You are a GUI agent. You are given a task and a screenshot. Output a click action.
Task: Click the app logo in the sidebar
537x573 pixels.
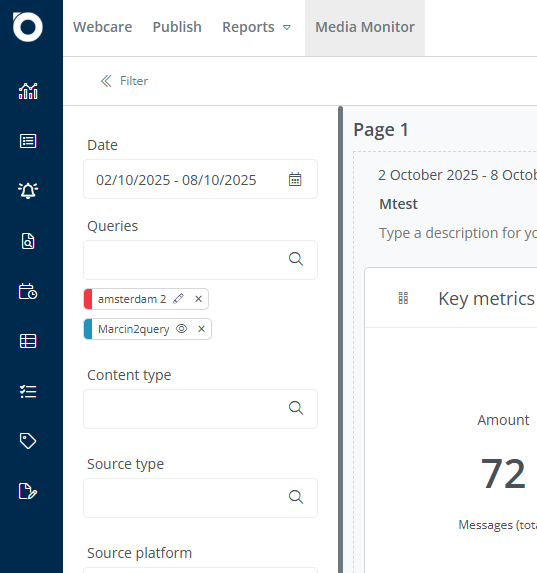[28, 27]
